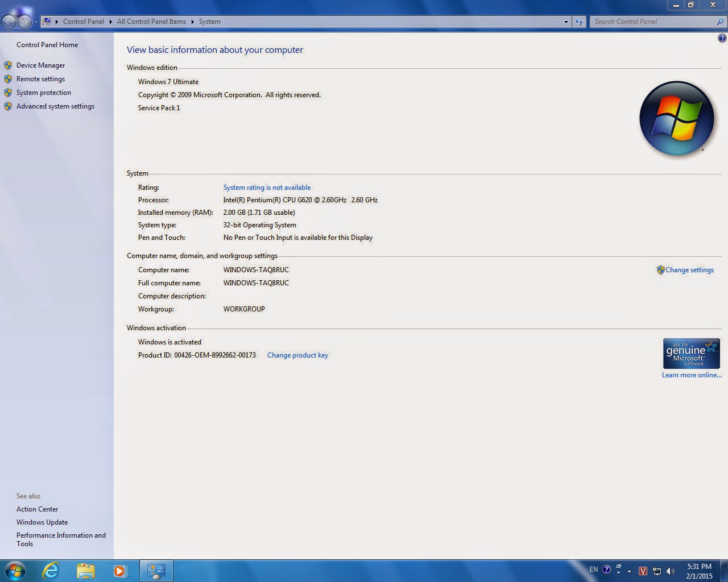Image resolution: width=728 pixels, height=582 pixels.
Task: Click 'No Pen or Touch Input' display value
Action: [x=298, y=238]
